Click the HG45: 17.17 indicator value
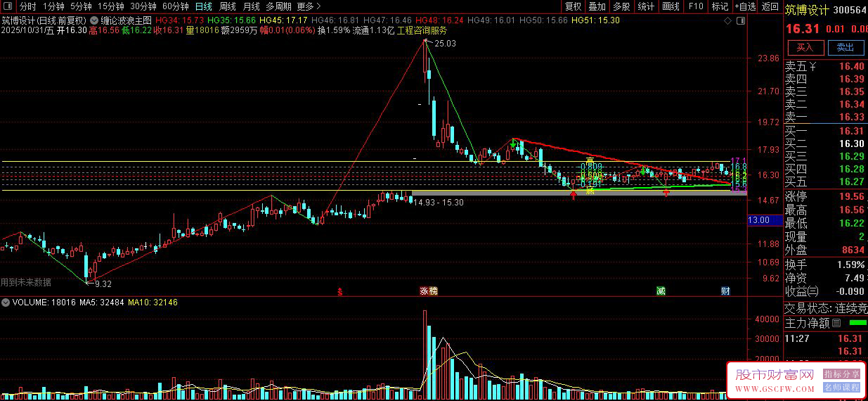 click(283, 20)
